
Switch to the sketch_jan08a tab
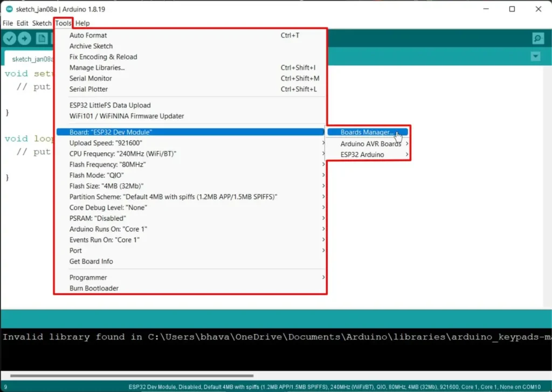coord(32,59)
